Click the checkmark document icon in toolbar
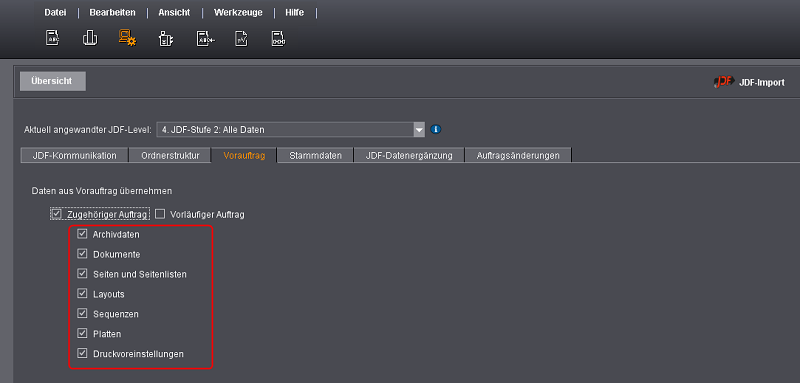Image resolution: width=800 pixels, height=383 pixels. click(x=241, y=39)
